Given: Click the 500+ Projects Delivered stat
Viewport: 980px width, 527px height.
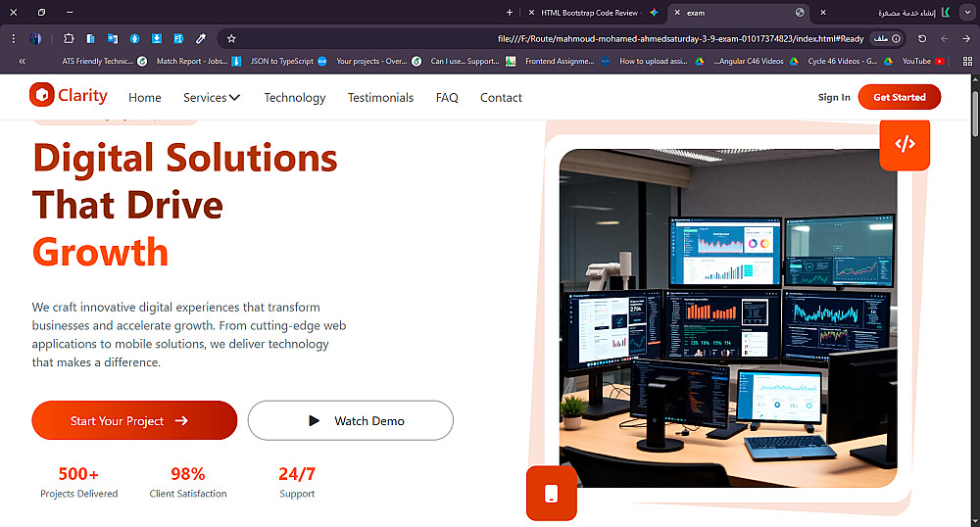Looking at the screenshot, I should pyautogui.click(x=78, y=482).
